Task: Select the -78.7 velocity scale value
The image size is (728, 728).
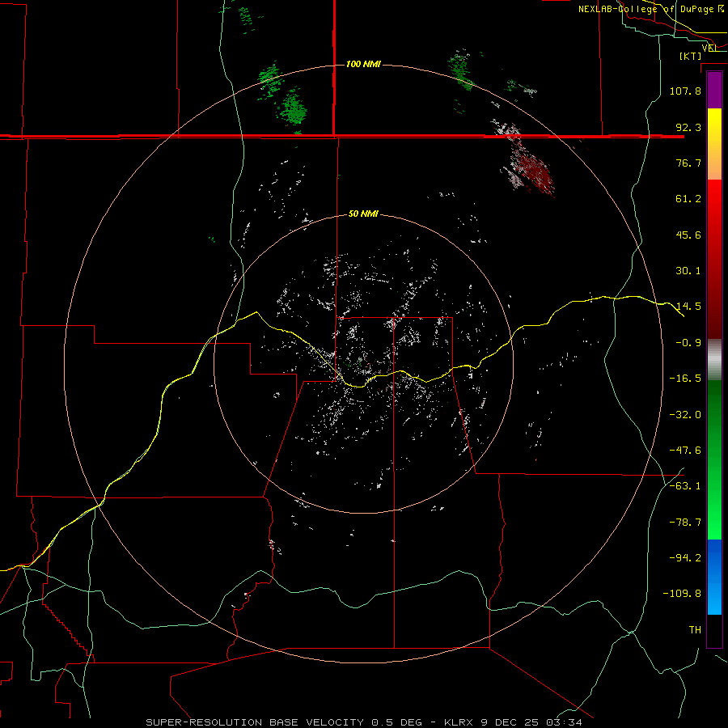Action: pyautogui.click(x=685, y=523)
